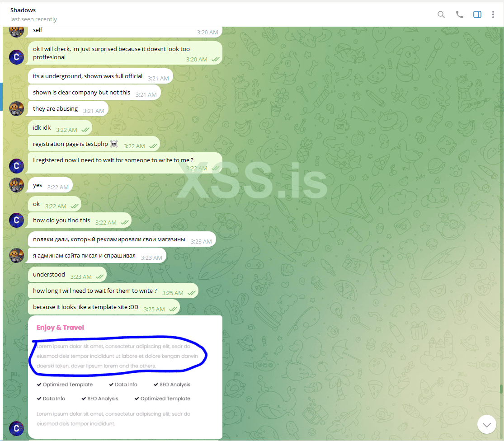Viewport: 504px width, 441px height.
Task: Select the 'ok' message at 3:22 AM
Action: 55,204
